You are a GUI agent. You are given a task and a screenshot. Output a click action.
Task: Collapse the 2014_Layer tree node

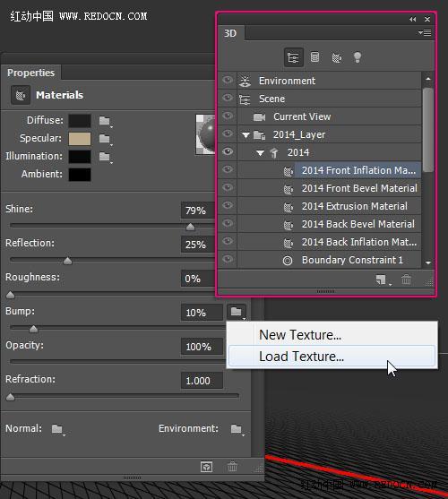(246, 135)
